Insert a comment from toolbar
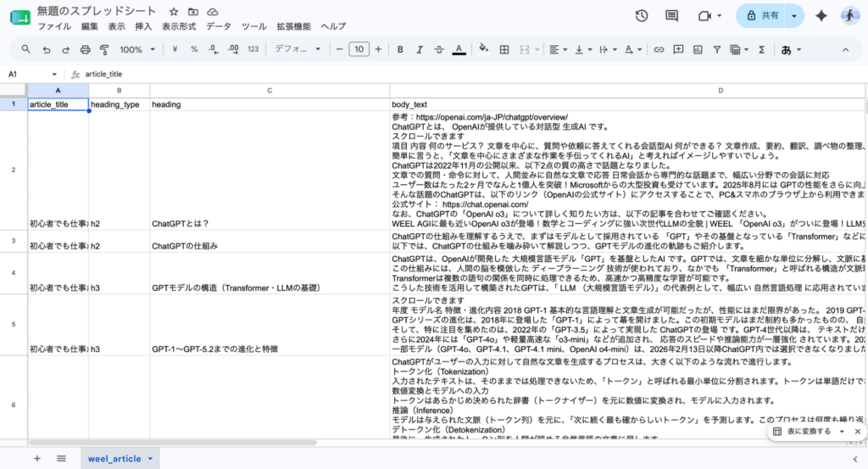The width and height of the screenshot is (868, 469). click(x=678, y=49)
